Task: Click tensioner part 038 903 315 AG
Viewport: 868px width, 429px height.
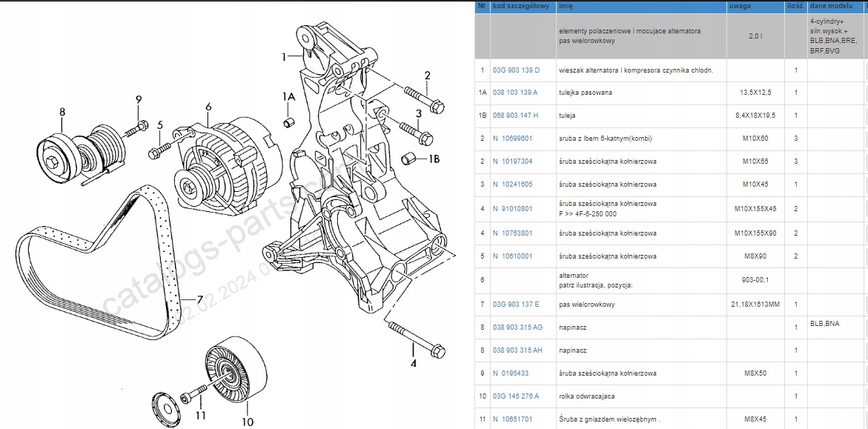Action: (517, 327)
